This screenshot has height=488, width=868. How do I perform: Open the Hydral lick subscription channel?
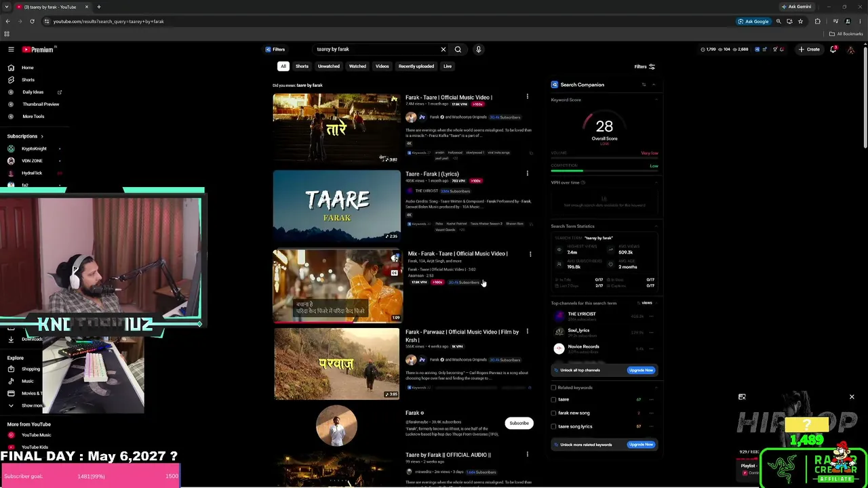[x=32, y=173]
